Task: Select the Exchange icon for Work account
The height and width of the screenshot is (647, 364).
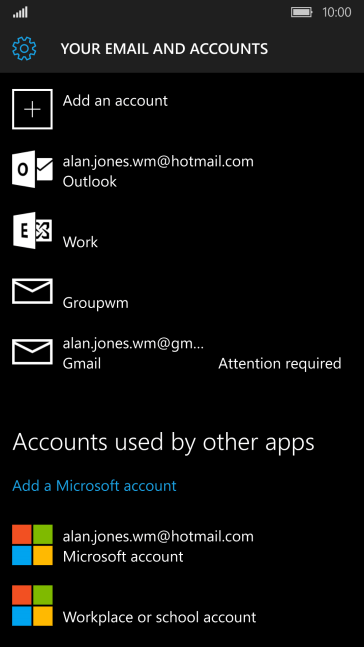Action: coord(32,230)
